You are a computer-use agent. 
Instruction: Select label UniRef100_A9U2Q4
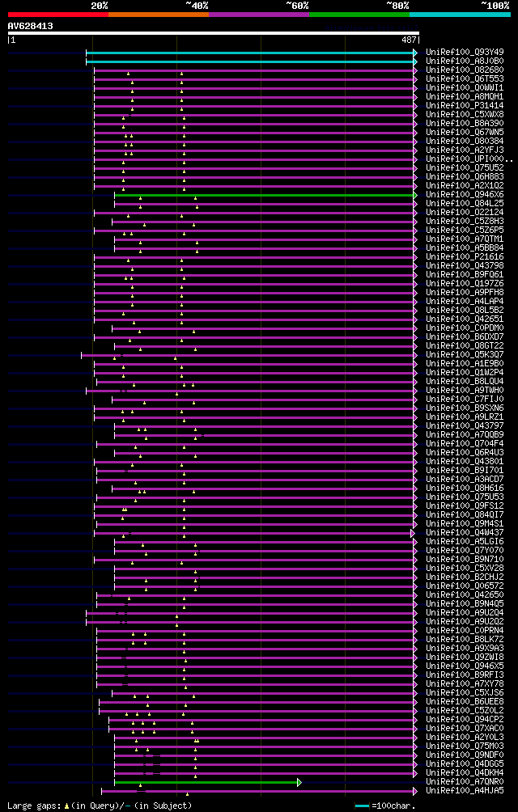click(465, 612)
